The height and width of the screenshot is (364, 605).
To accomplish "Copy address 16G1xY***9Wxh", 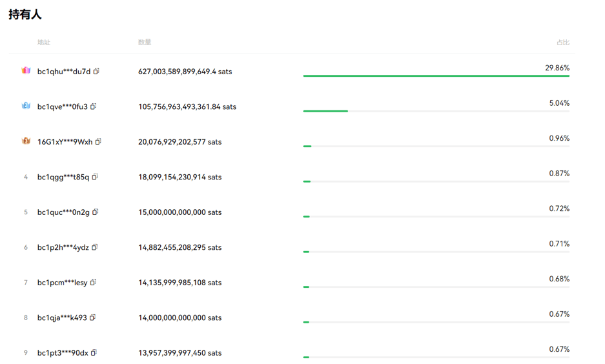I will click(98, 141).
